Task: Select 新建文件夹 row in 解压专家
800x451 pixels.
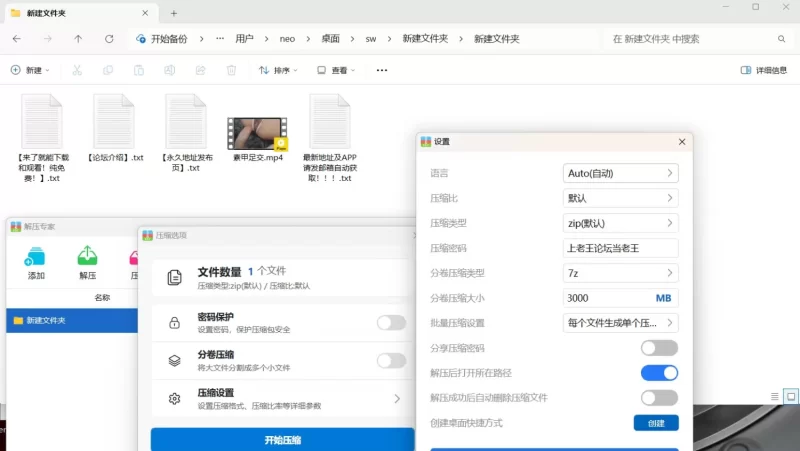Action: [72, 320]
